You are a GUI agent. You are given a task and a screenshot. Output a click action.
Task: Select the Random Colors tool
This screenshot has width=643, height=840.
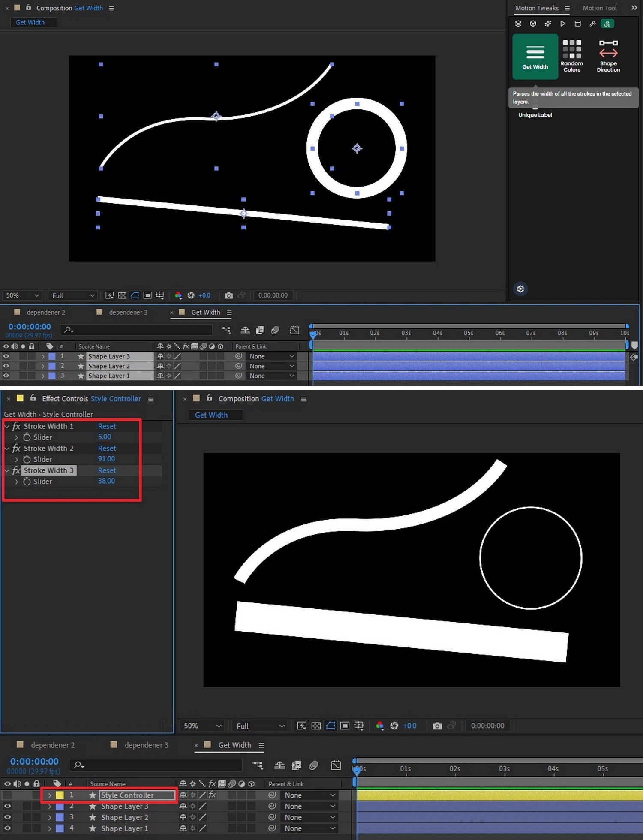click(572, 56)
